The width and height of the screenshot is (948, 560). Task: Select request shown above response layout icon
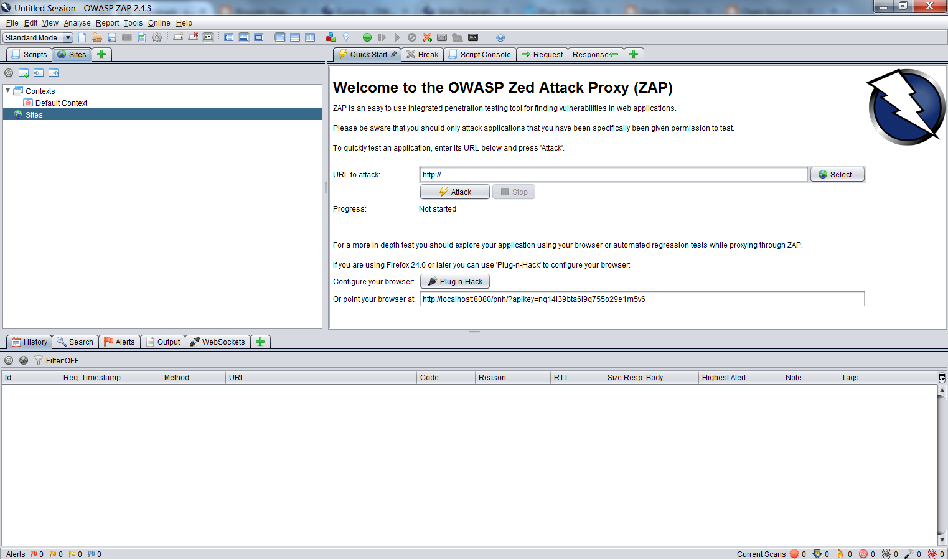[295, 37]
